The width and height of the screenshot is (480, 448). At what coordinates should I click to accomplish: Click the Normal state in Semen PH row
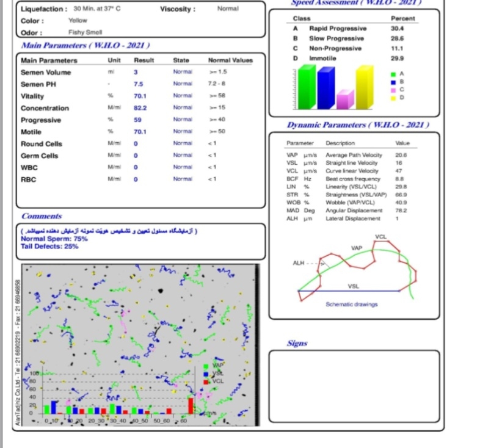(183, 84)
